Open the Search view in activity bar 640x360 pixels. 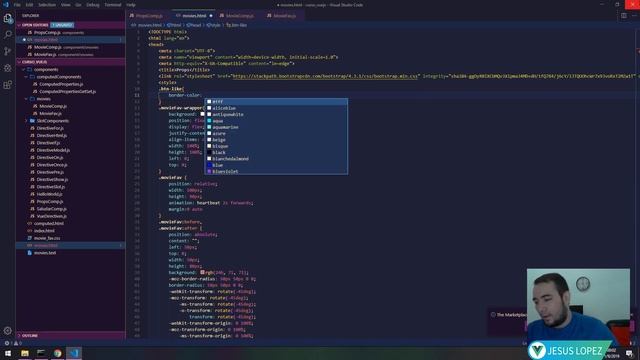pos(7,34)
